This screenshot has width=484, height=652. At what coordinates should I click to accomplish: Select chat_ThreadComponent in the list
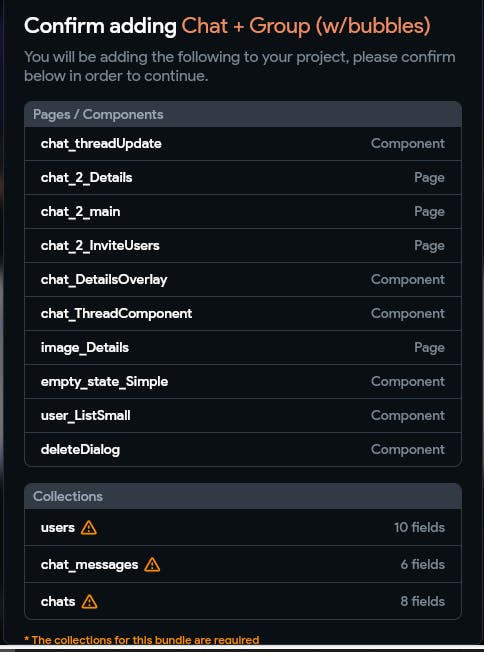[243, 314]
